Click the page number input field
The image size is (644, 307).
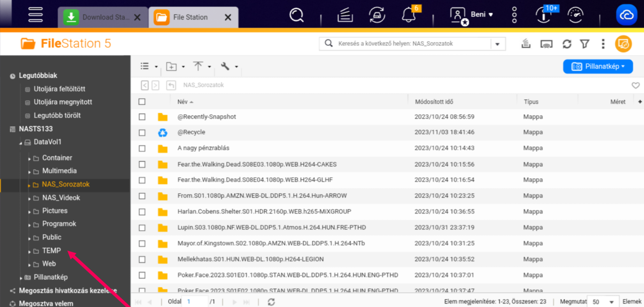pyautogui.click(x=195, y=302)
